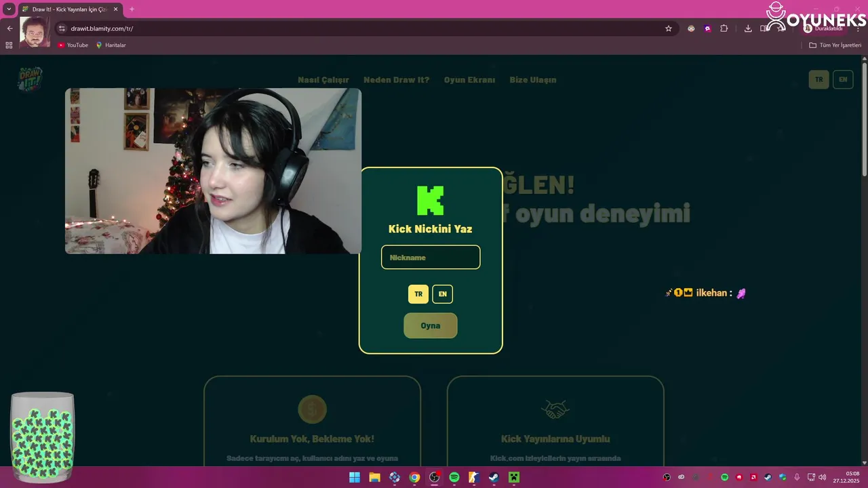Open Steam from the taskbar
868x488 pixels.
[494, 477]
